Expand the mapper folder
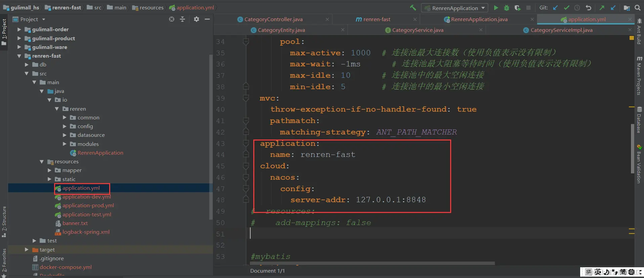The image size is (644, 278). coord(49,170)
